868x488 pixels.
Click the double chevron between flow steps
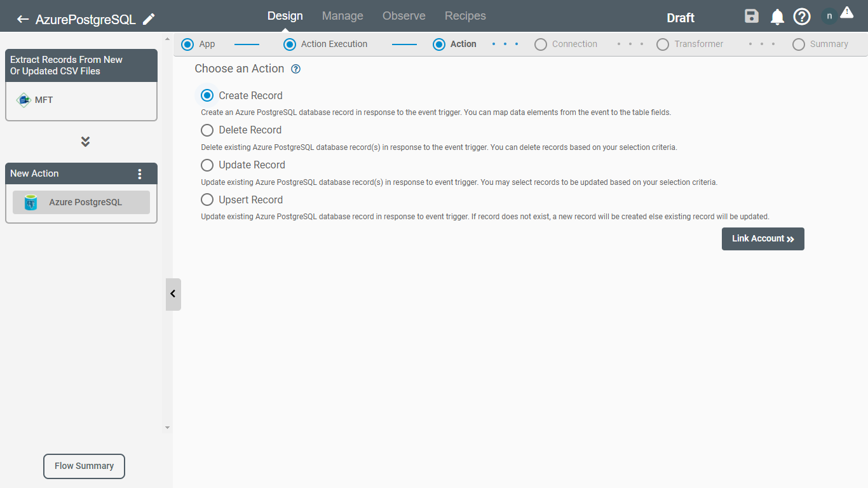85,142
